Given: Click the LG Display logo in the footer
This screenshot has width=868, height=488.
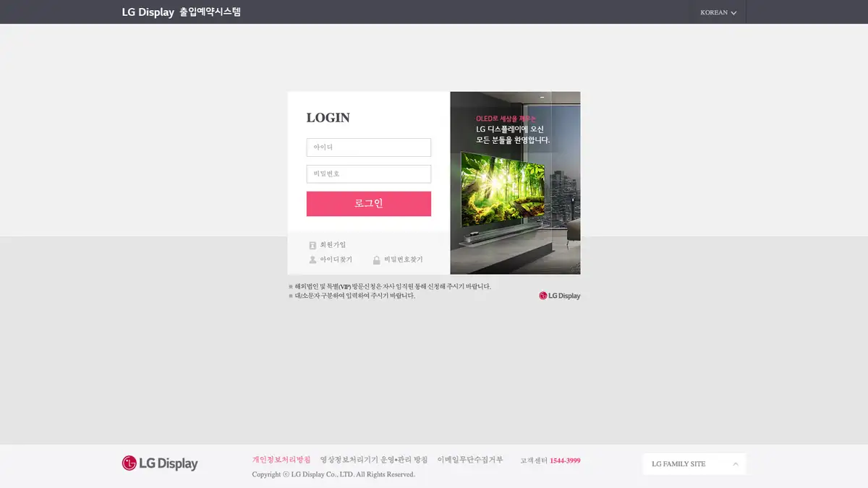Looking at the screenshot, I should pos(160,463).
